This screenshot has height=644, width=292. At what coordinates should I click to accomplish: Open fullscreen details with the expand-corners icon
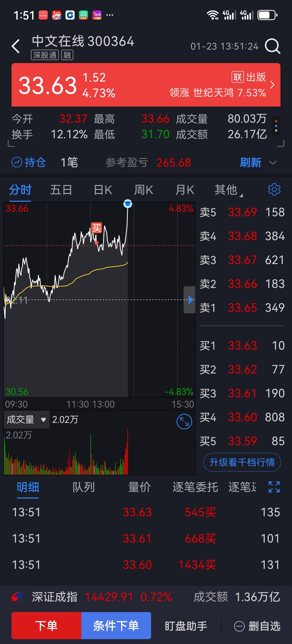tap(274, 487)
